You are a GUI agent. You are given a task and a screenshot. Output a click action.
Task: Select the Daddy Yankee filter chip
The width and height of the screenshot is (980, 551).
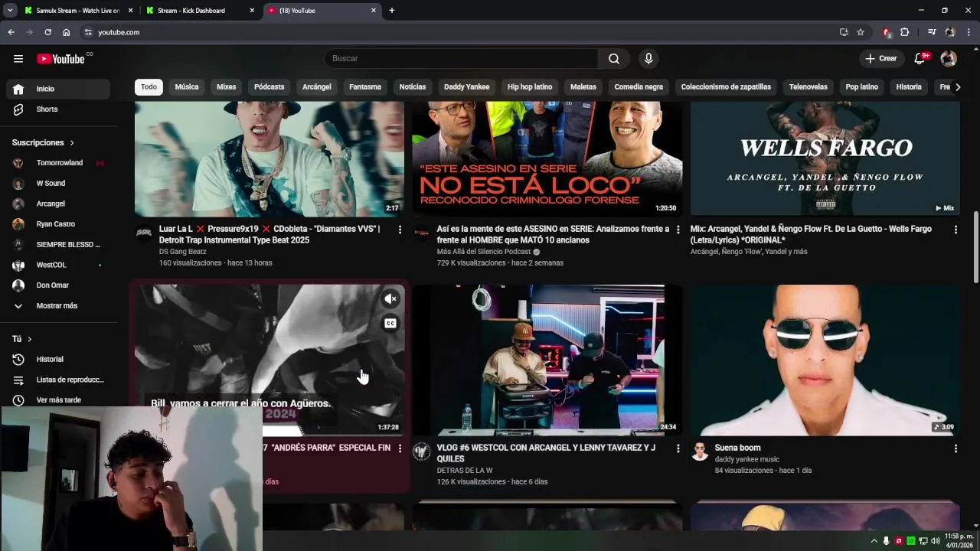[466, 87]
